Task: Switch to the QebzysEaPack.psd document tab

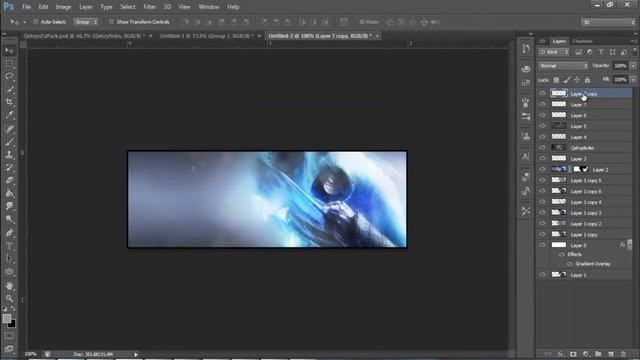Action: [84, 36]
